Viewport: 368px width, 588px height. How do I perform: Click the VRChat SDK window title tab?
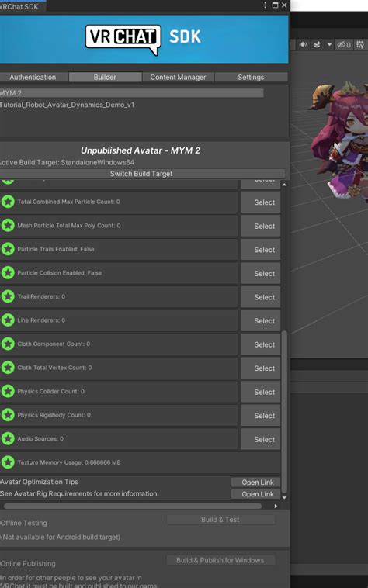(x=21, y=6)
